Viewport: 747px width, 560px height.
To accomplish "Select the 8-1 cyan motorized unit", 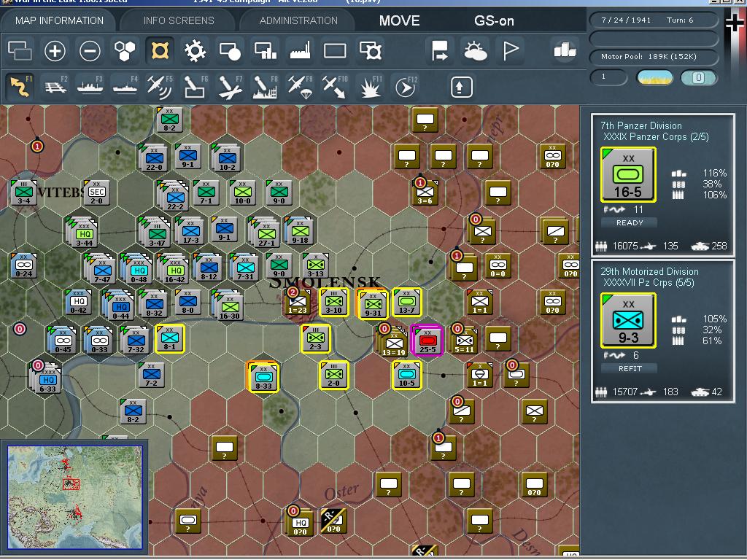I will pos(169,338).
